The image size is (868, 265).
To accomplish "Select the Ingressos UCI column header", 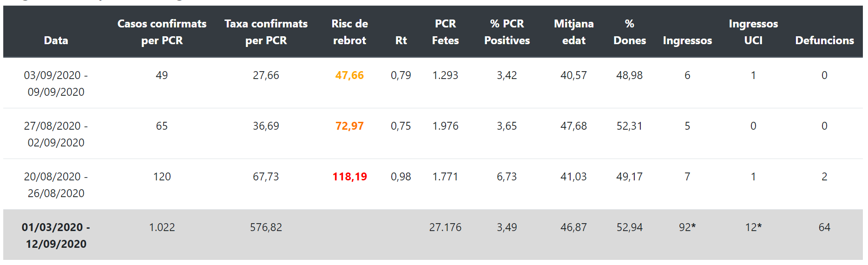I will 753,32.
